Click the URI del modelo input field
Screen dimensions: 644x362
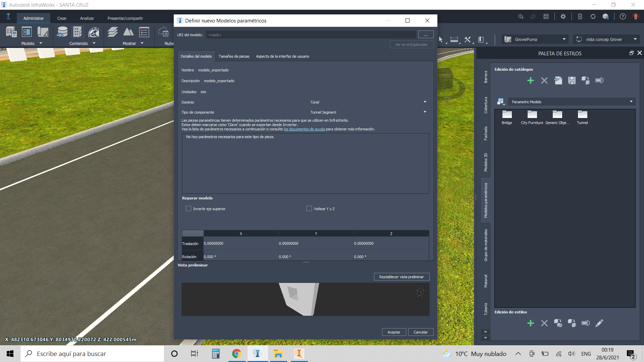pos(311,35)
